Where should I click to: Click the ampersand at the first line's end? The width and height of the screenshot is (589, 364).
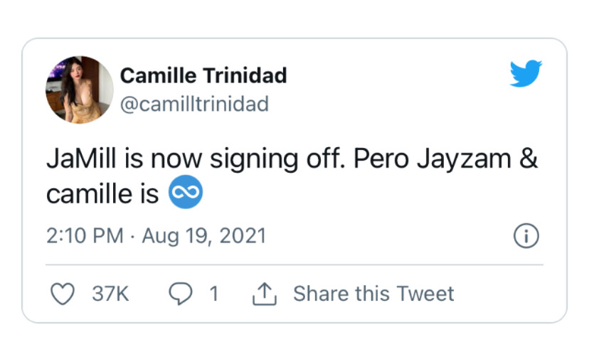[529, 159]
